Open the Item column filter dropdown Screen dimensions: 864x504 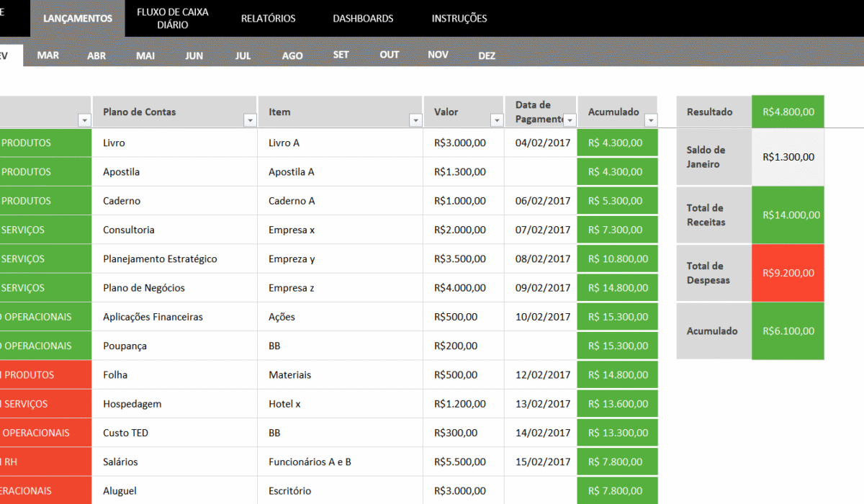coord(415,120)
